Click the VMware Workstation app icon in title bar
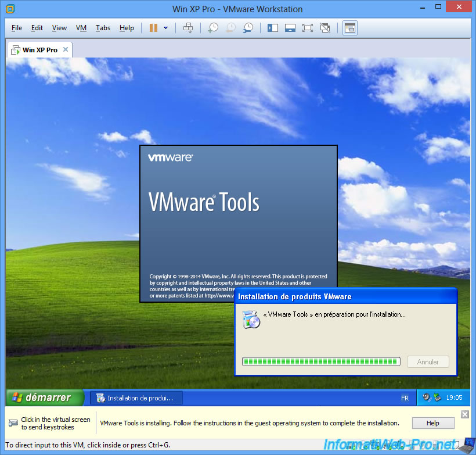This screenshot has width=476, height=455. (x=10, y=9)
